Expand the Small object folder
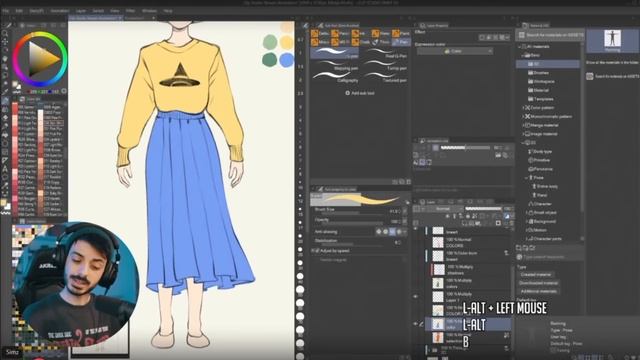The image size is (640, 360). (x=527, y=213)
